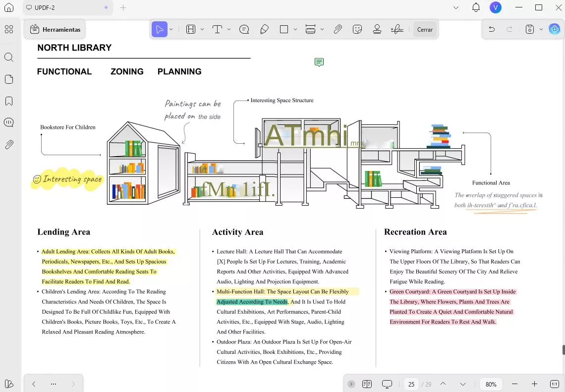The height and width of the screenshot is (392, 565).
Task: Select the sticky note comment tool
Action: click(244, 29)
